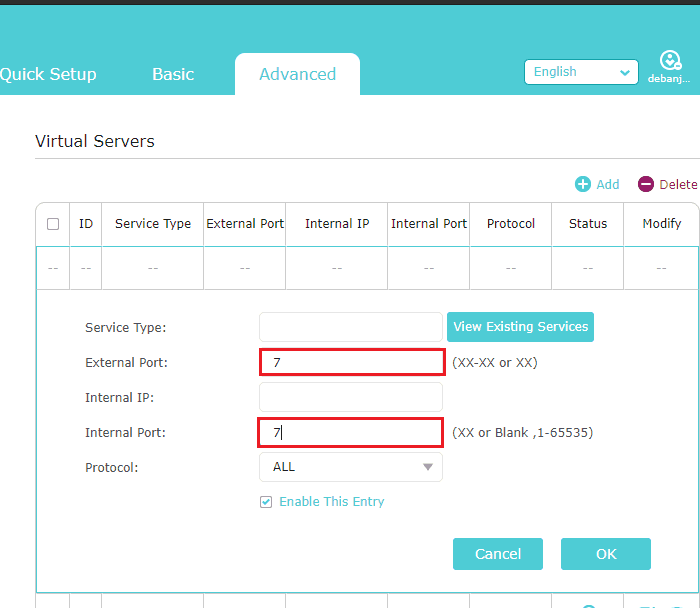Click the Internal IP column header
Image resolution: width=700 pixels, height=608 pixels.
click(x=337, y=224)
